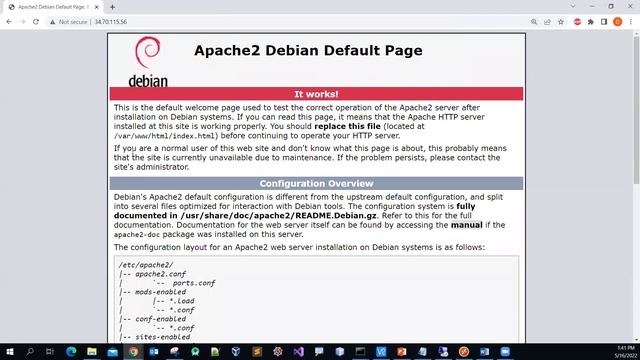This screenshot has width=640, height=360.
Task: Open the zoom magnifier in address bar
Action: pos(534,22)
